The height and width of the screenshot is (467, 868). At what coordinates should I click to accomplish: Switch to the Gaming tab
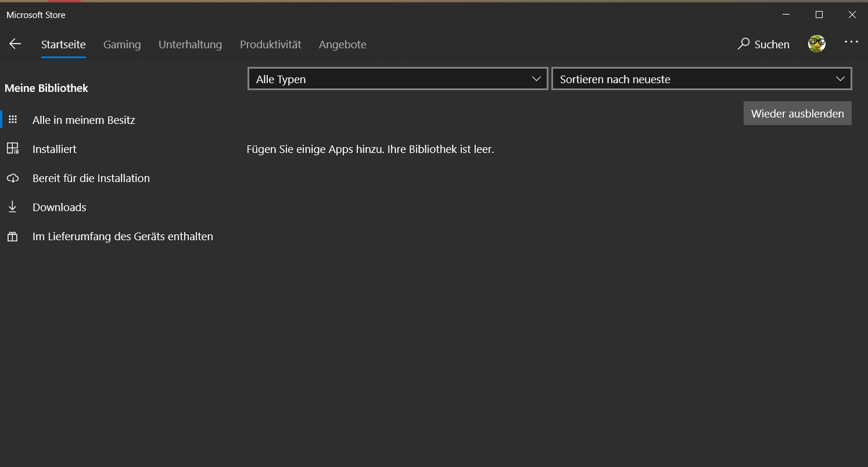pyautogui.click(x=122, y=44)
